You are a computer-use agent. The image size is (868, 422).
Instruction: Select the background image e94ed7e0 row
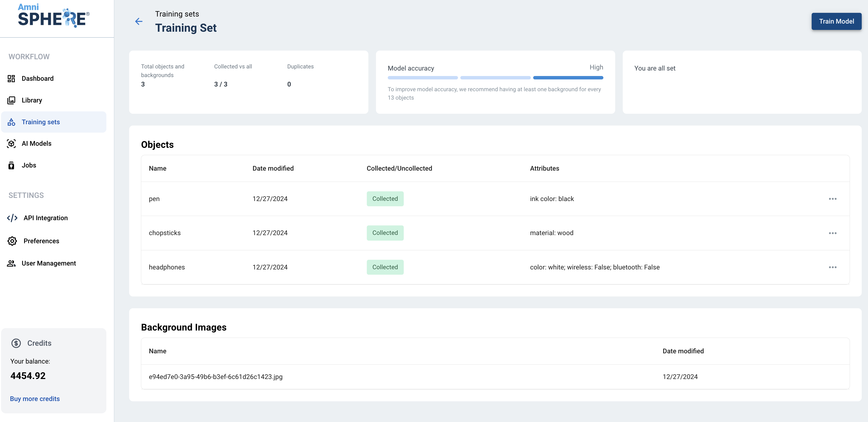pyautogui.click(x=216, y=377)
